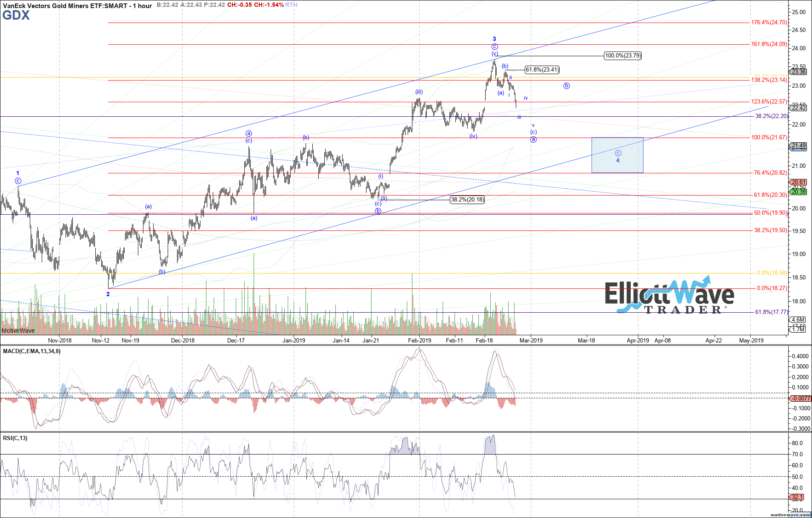Select the Jan-2019 date on time axis
Screen dimensions: 812x518
294,340
